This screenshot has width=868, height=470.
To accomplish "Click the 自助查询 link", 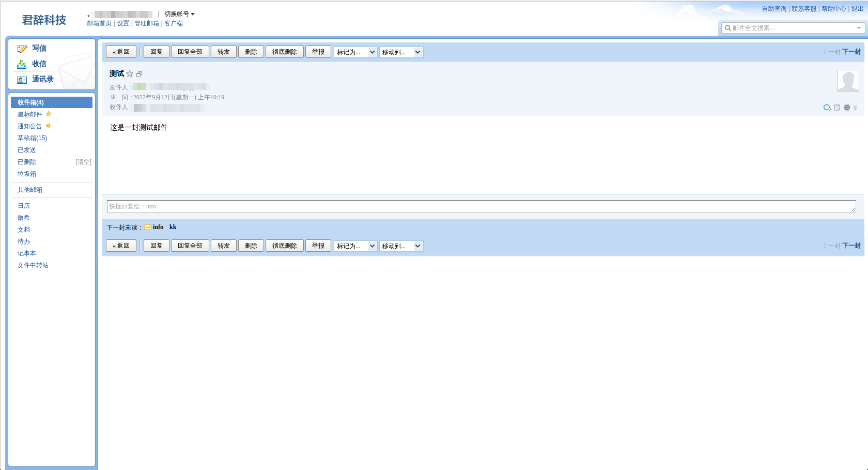I will point(774,9).
